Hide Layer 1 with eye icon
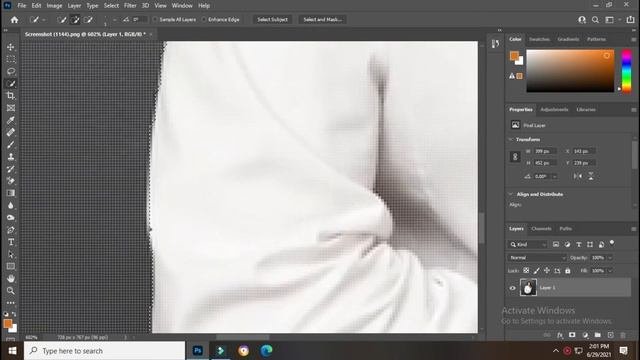640x360 pixels. tap(512, 288)
